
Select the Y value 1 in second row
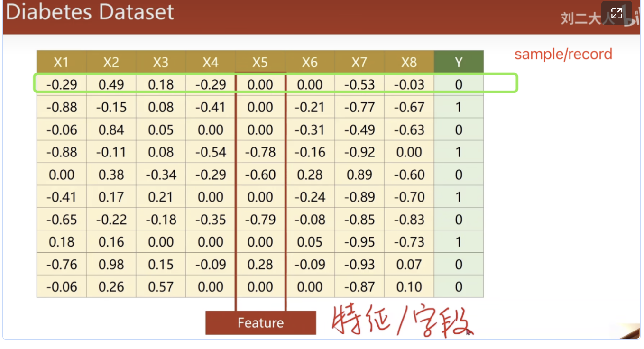(x=458, y=107)
